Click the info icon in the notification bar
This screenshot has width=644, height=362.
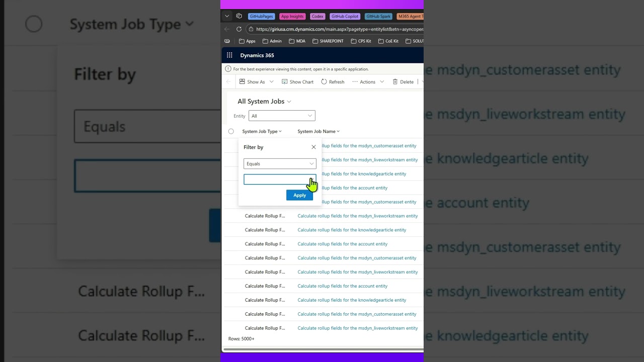point(228,69)
